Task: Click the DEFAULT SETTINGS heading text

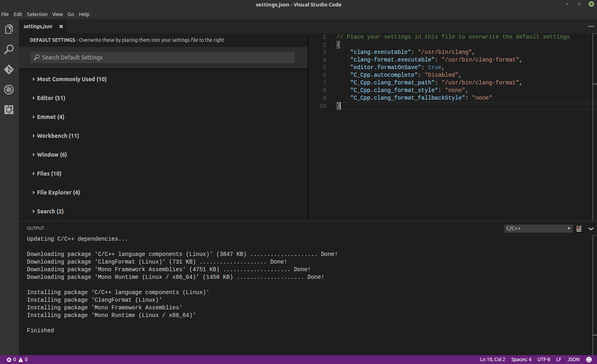Action: click(52, 40)
